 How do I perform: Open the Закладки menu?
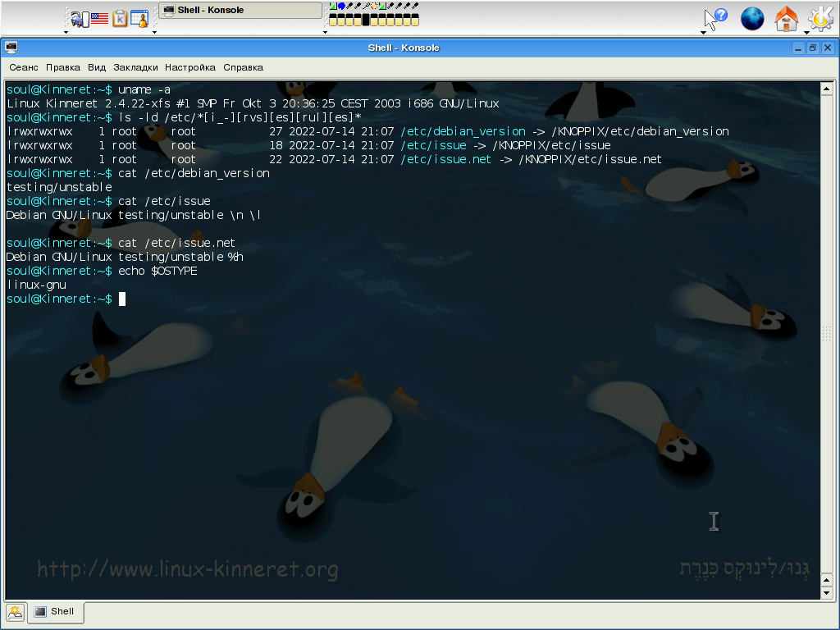coord(135,67)
